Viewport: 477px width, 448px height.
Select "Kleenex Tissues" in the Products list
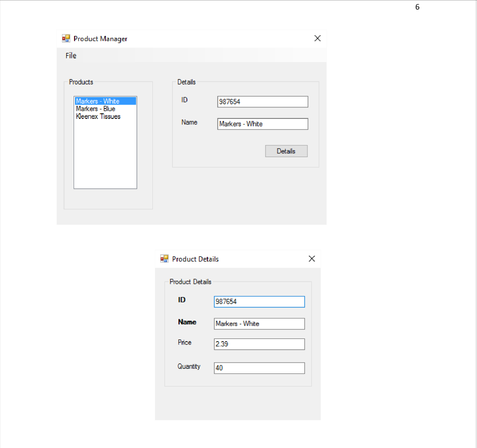pyautogui.click(x=98, y=117)
